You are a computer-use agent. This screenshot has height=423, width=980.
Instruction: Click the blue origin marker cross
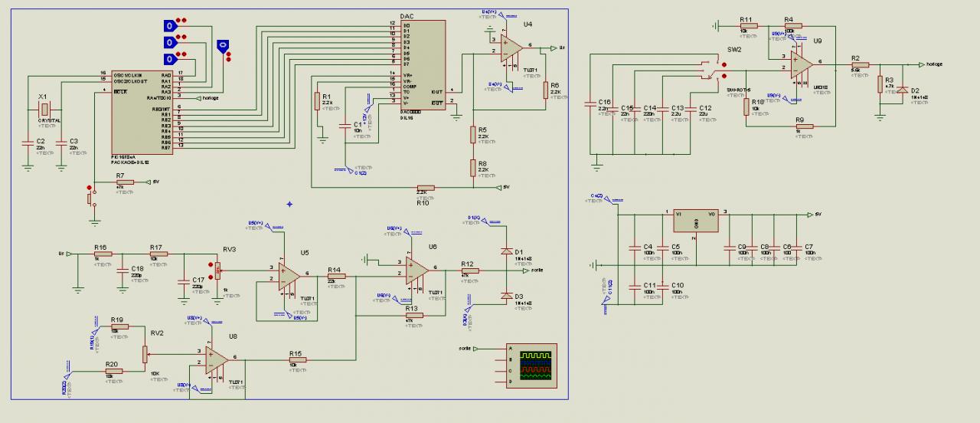coord(289,204)
